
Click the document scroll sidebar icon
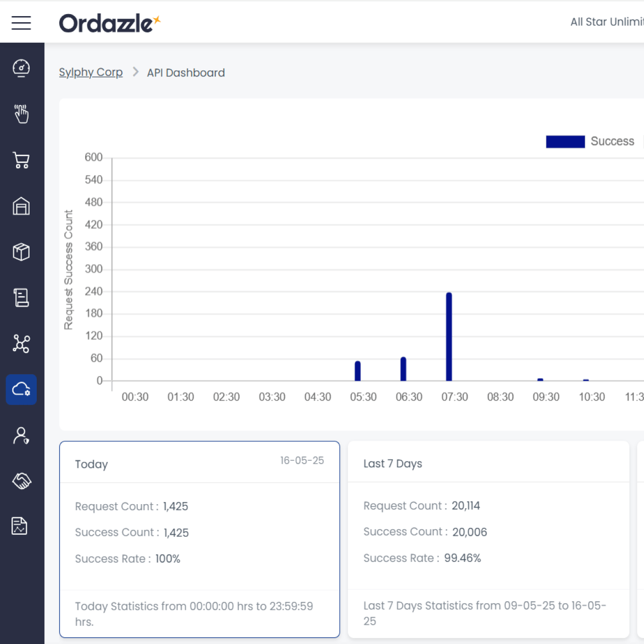21,298
